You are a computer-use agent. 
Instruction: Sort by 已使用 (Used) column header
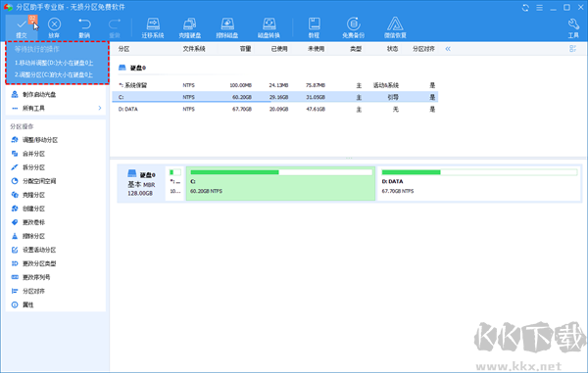279,49
